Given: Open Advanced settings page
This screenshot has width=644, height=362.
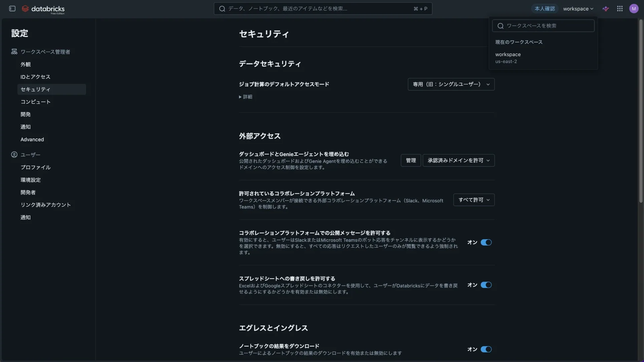Looking at the screenshot, I should click(51, 139).
